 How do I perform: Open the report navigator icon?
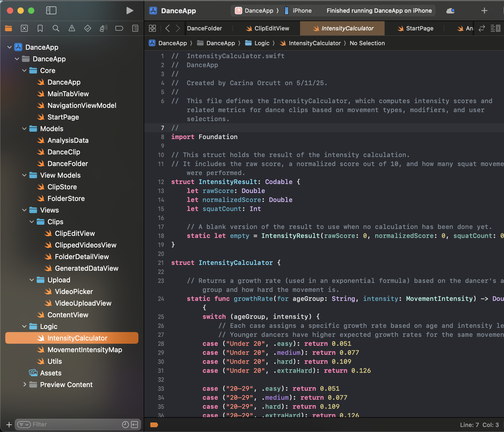pos(135,28)
